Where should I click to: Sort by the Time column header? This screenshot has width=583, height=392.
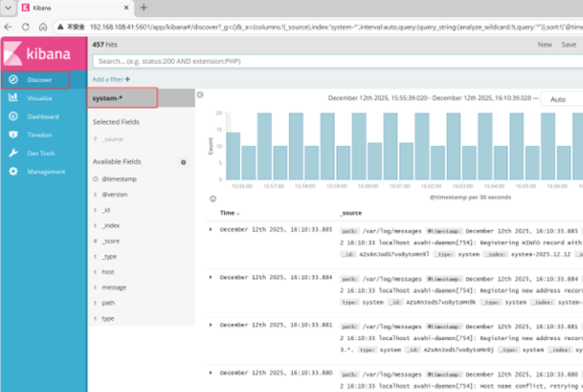tap(229, 213)
